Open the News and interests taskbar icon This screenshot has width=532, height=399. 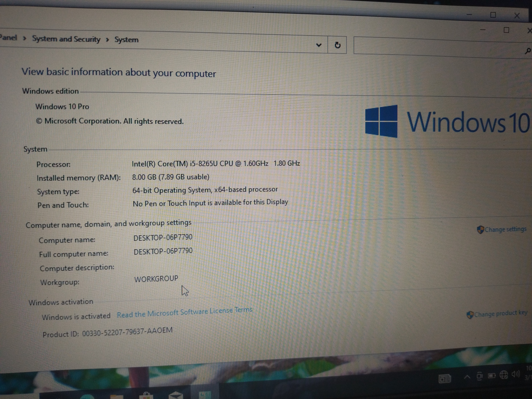point(445,379)
